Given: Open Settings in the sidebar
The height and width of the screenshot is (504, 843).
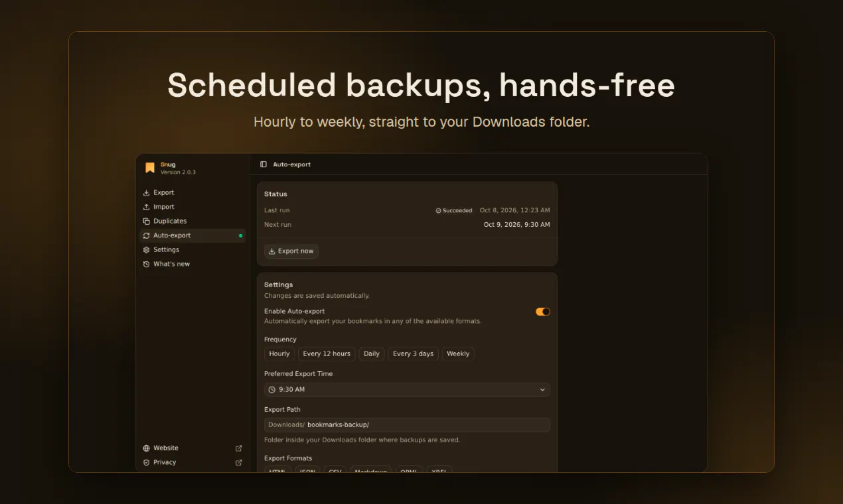Looking at the screenshot, I should point(192,249).
